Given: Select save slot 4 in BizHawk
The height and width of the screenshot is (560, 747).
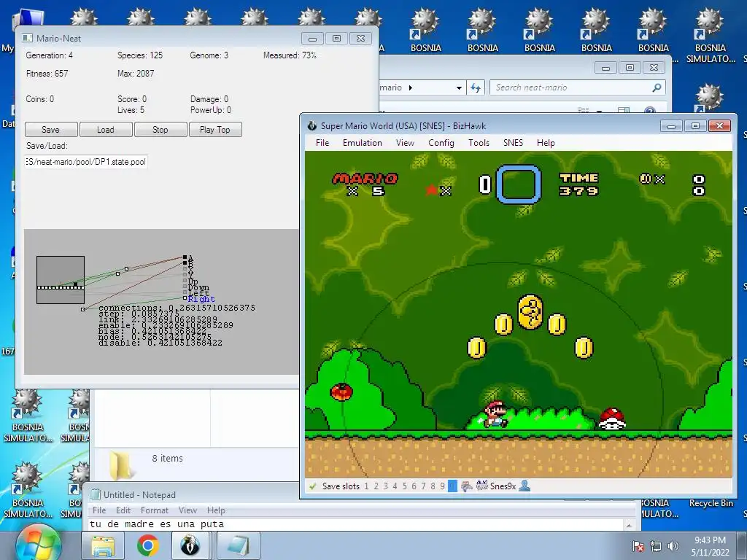Looking at the screenshot, I should [x=395, y=486].
